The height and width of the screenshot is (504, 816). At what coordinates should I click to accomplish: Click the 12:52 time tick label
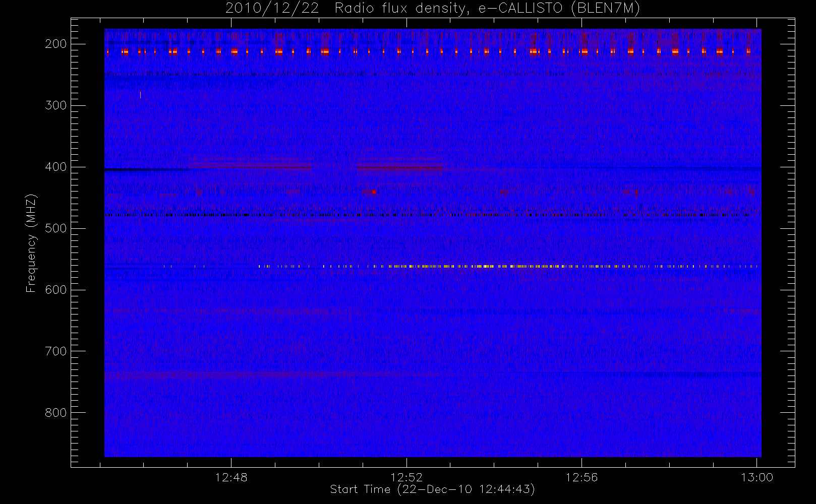point(406,477)
